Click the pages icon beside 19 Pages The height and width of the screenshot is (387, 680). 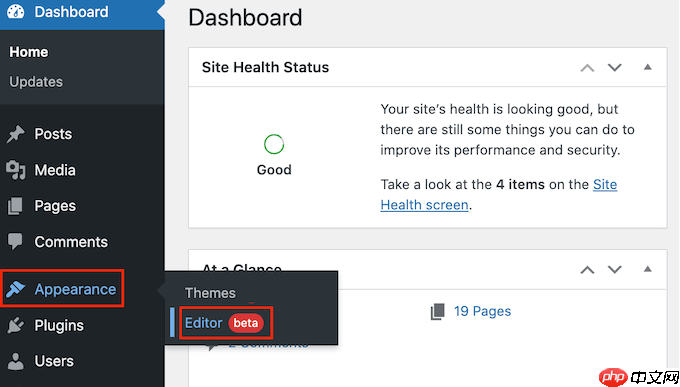(438, 312)
